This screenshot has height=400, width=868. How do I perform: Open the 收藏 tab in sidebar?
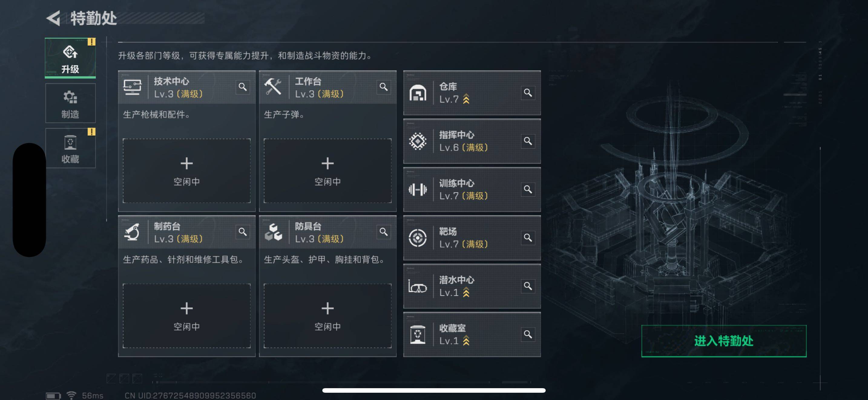pyautogui.click(x=71, y=148)
